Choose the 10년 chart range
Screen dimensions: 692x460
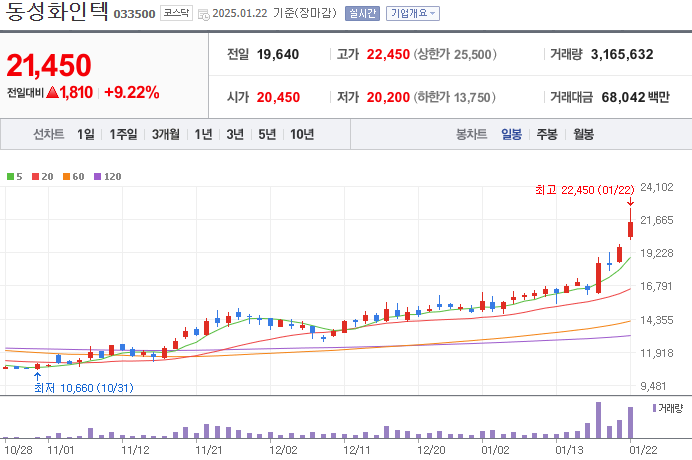[x=301, y=134]
